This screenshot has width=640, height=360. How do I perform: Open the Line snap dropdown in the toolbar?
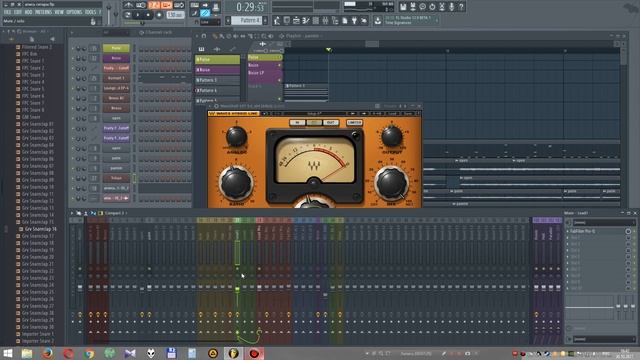pos(211,22)
